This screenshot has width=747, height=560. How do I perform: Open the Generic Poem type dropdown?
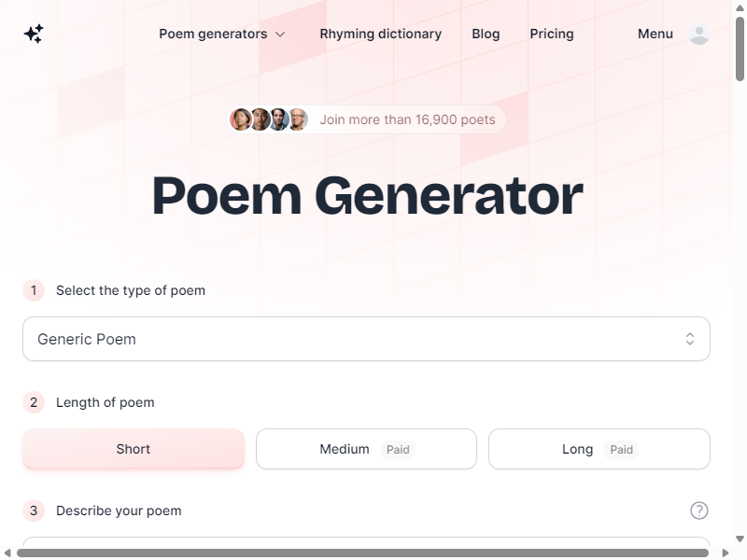366,339
